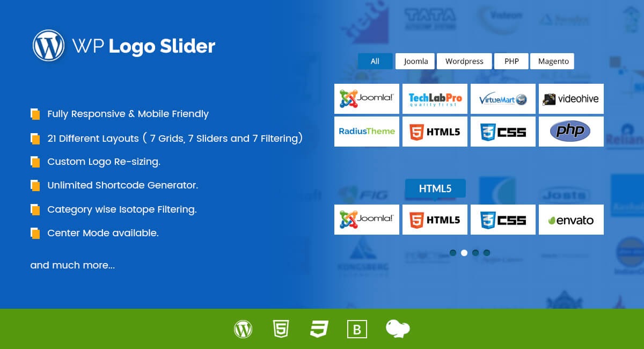Click the php logo thumbnail in the grid
The width and height of the screenshot is (644, 349).
click(570, 131)
